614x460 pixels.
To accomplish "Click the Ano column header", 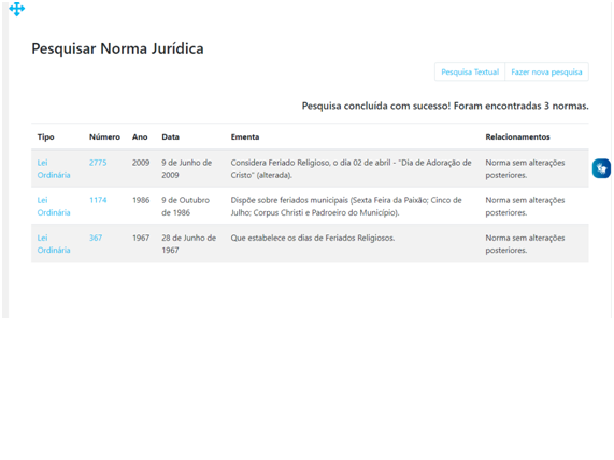I will 140,137.
